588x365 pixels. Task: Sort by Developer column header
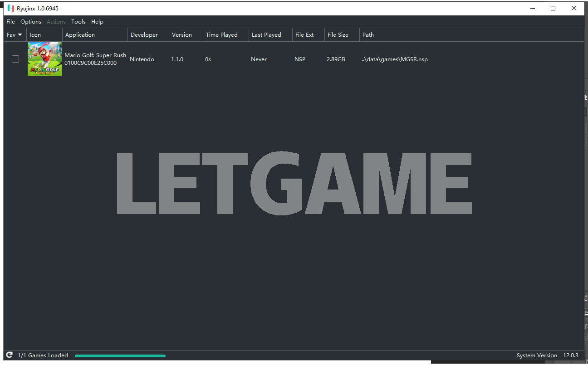click(144, 35)
